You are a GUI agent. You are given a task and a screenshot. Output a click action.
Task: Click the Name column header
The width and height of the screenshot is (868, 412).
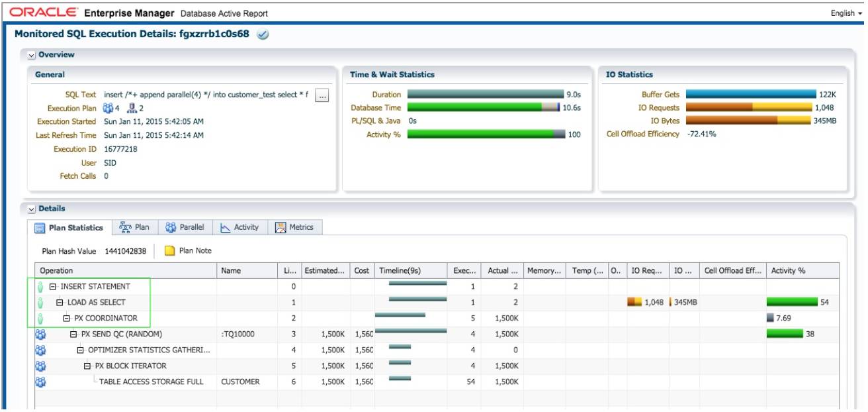[247, 271]
